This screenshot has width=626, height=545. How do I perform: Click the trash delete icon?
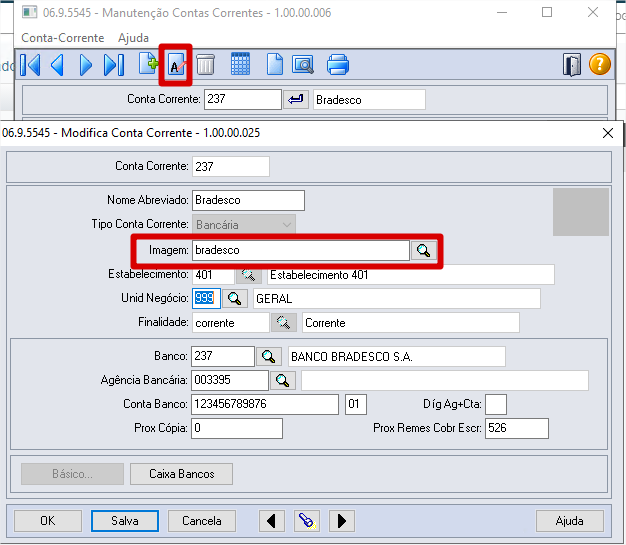click(x=205, y=66)
